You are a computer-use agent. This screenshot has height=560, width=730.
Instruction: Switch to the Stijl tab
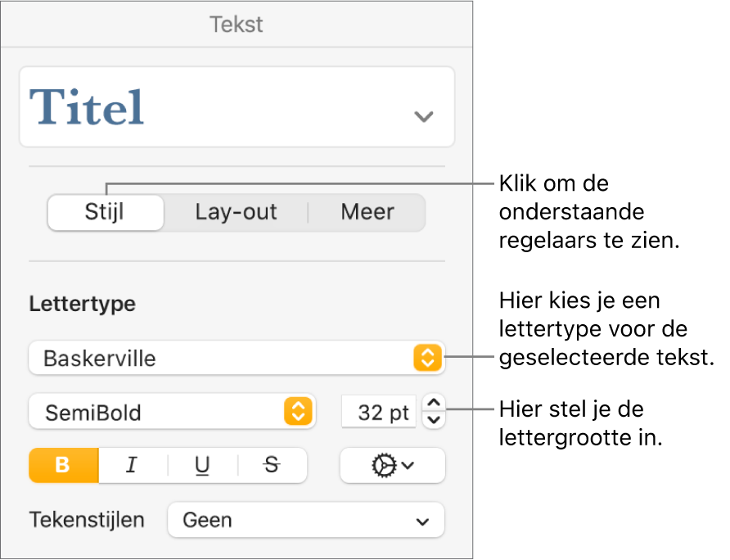(106, 212)
